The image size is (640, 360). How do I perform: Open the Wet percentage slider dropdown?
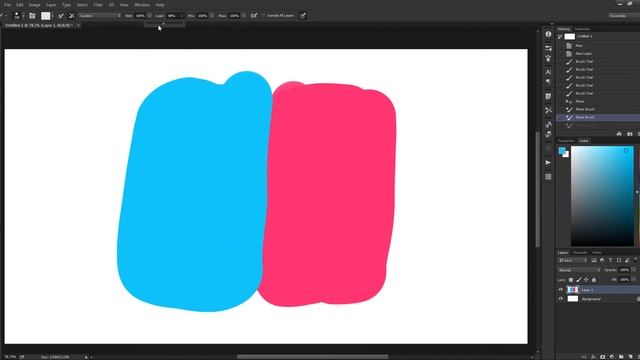coord(149,16)
